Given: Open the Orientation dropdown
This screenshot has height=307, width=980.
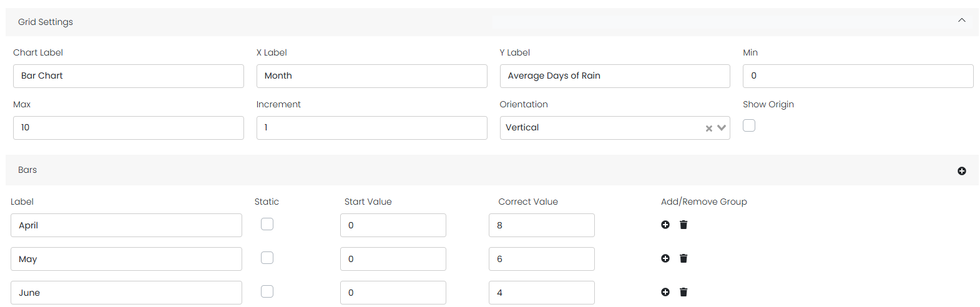Looking at the screenshot, I should (x=722, y=128).
